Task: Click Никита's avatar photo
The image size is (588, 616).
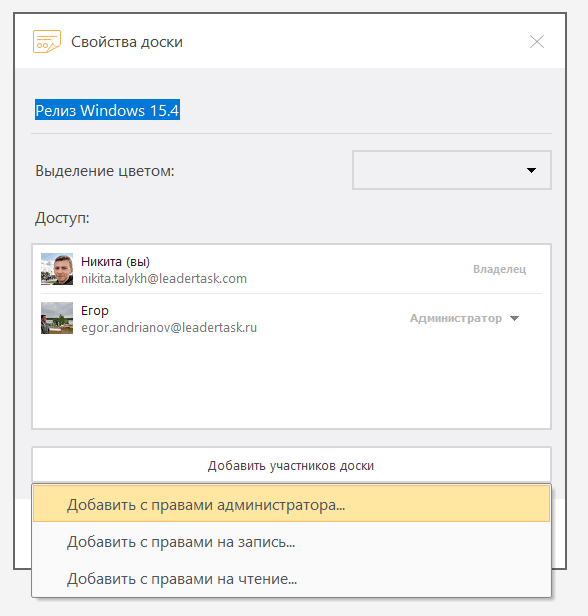Action: (57, 269)
